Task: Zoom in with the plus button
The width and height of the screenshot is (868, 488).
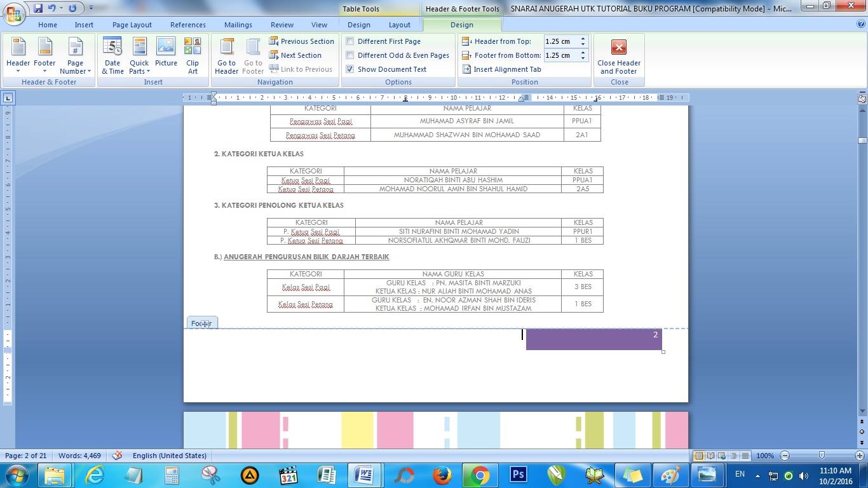Action: [x=860, y=456]
